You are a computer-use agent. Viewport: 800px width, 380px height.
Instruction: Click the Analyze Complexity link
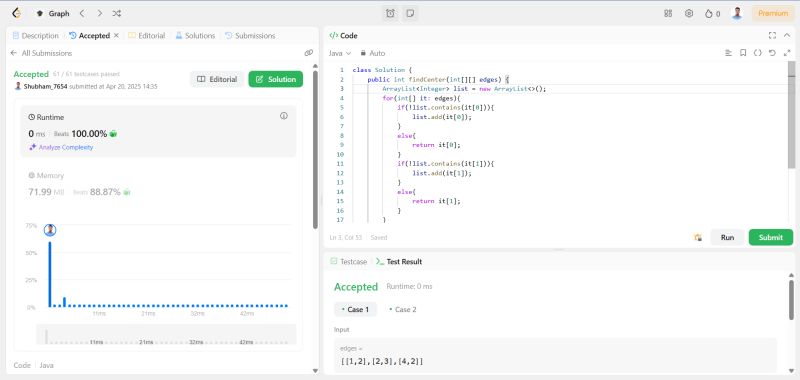point(61,147)
